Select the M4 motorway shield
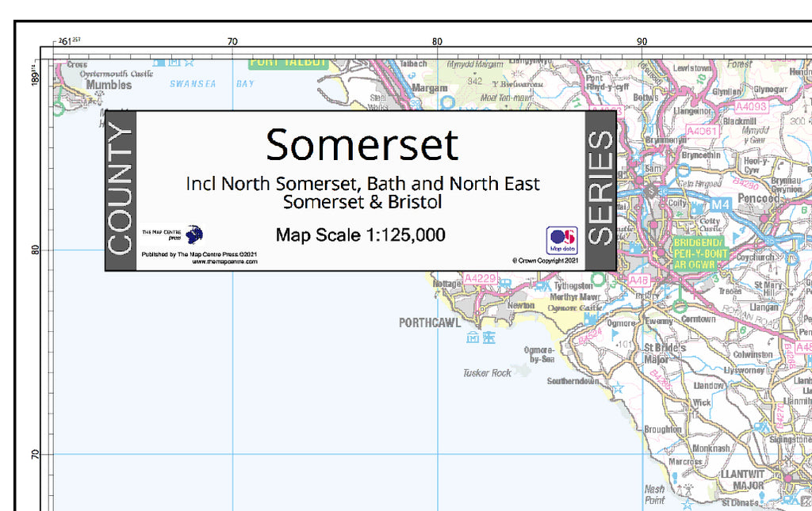 click(722, 205)
